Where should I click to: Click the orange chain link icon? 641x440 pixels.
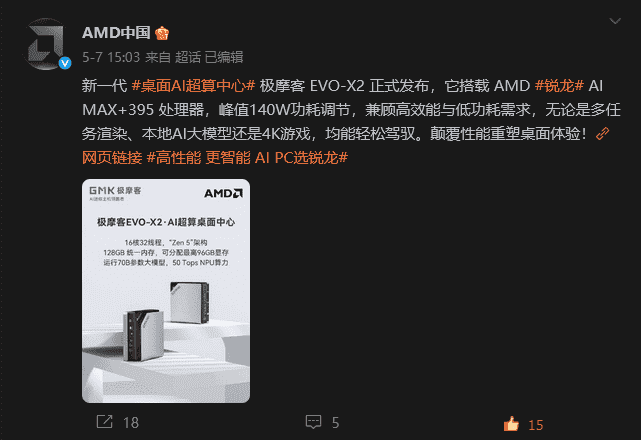pos(603,134)
